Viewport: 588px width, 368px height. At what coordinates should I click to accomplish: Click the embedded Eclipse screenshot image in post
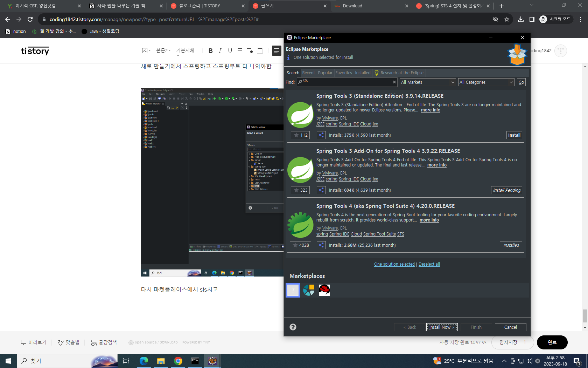pyautogui.click(x=212, y=182)
